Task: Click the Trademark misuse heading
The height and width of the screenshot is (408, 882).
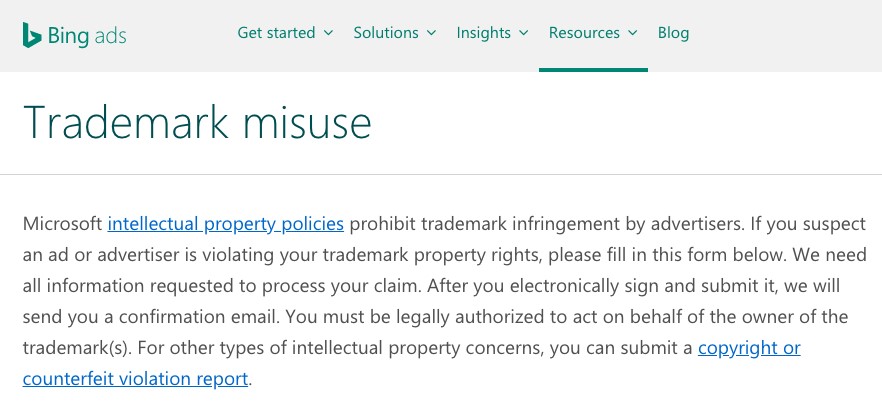Action: [197, 123]
